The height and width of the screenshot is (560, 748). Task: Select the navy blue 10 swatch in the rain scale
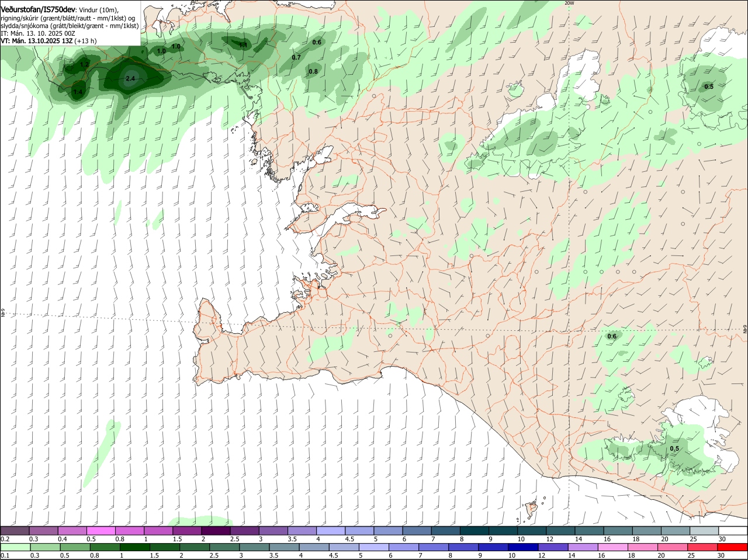tap(523, 547)
